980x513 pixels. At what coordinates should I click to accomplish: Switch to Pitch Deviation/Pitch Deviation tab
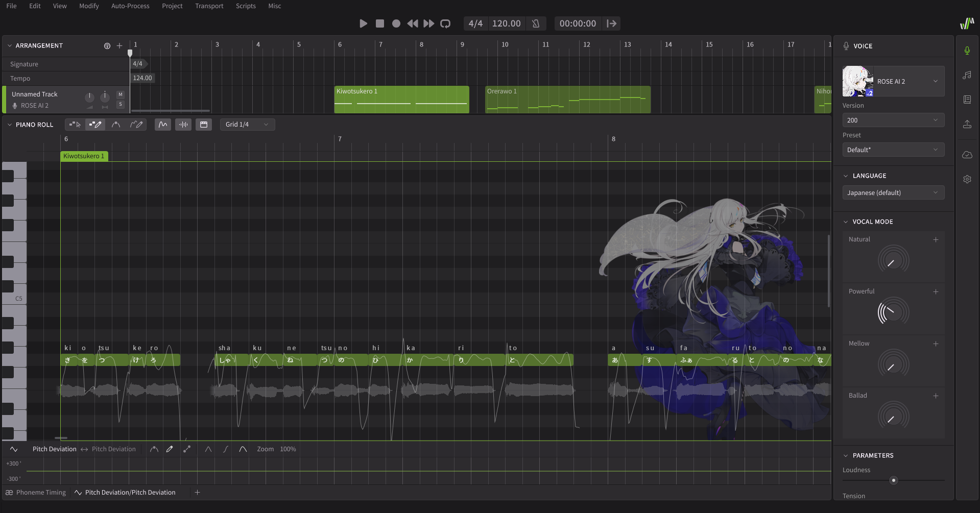click(x=125, y=493)
